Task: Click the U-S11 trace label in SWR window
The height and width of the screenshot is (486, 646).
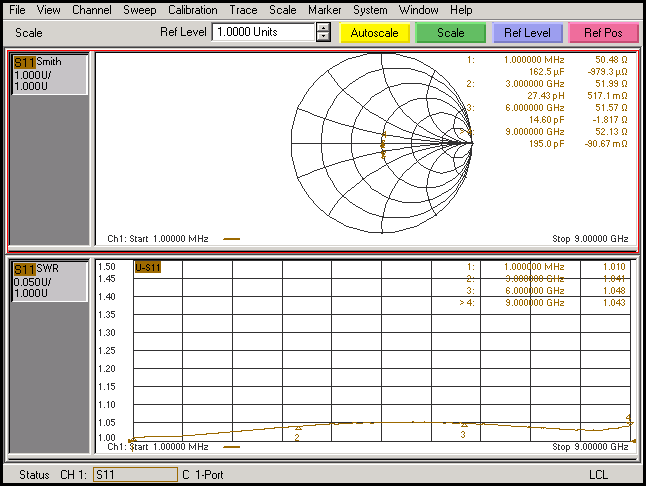Action: [147, 267]
